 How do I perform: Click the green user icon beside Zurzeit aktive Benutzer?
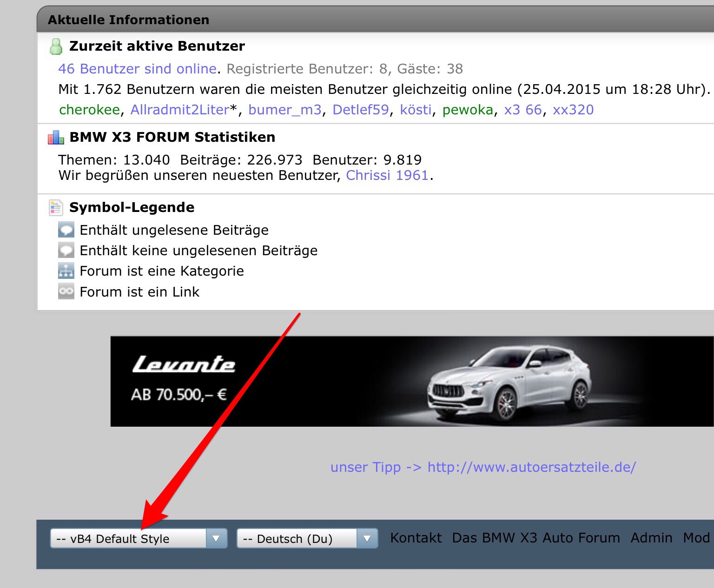coord(56,46)
